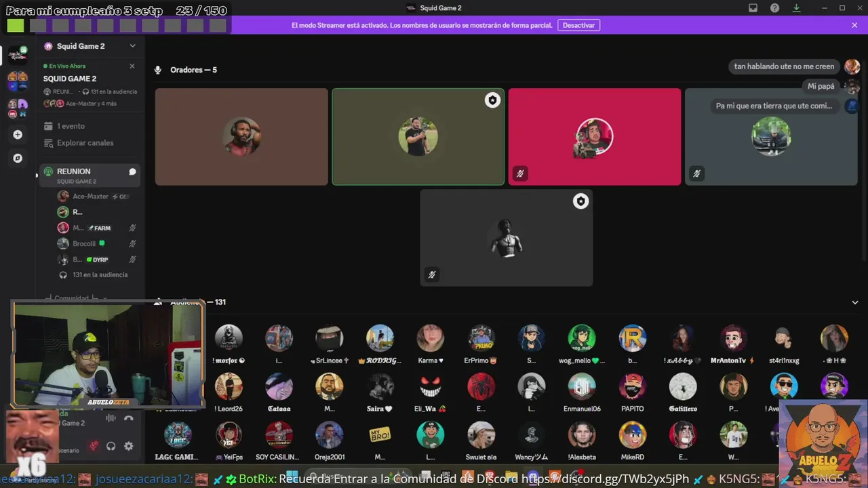868x488 pixels.
Task: Open the REUNION channel chat bubble icon
Action: (x=132, y=171)
